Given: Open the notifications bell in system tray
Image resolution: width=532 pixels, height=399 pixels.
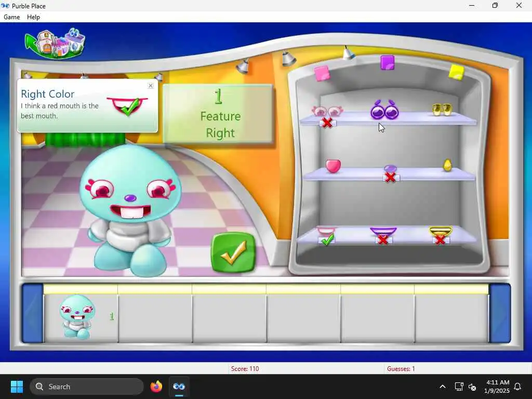Looking at the screenshot, I should click(517, 387).
